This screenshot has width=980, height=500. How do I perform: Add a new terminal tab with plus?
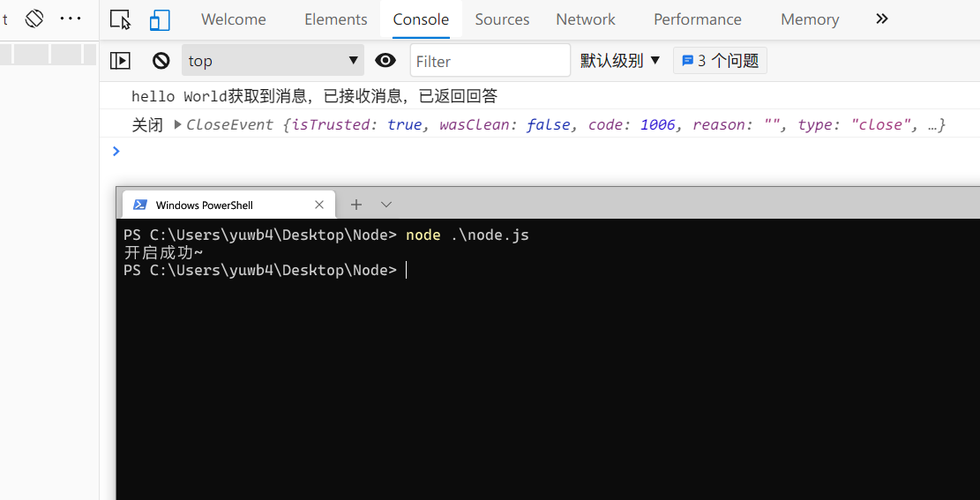[x=355, y=205]
